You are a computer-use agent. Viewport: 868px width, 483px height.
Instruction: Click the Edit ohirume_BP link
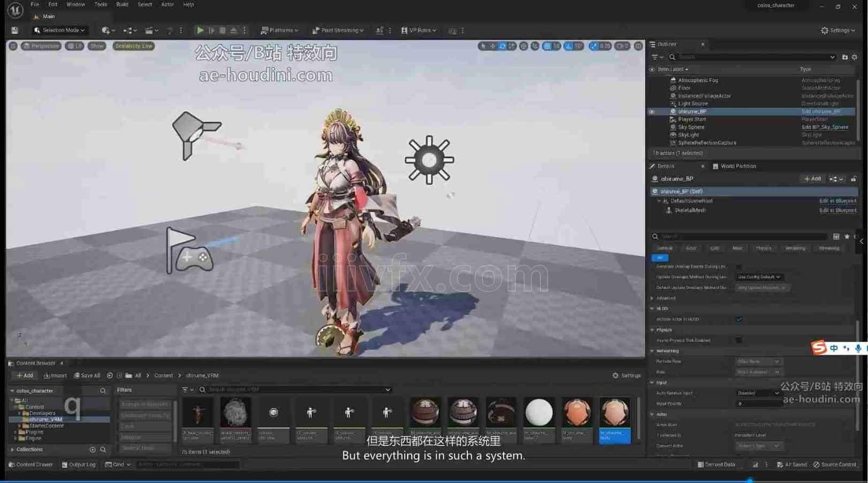(821, 112)
